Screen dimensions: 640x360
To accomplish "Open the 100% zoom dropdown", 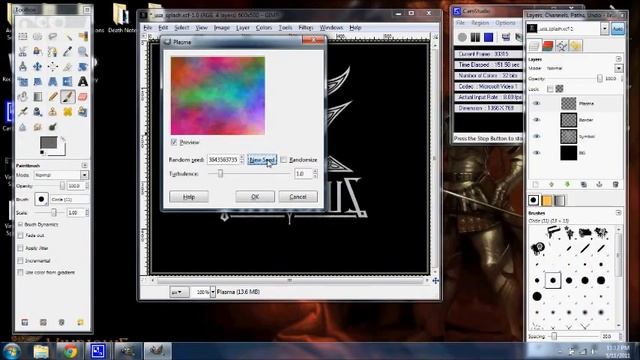I will pyautogui.click(x=213, y=292).
